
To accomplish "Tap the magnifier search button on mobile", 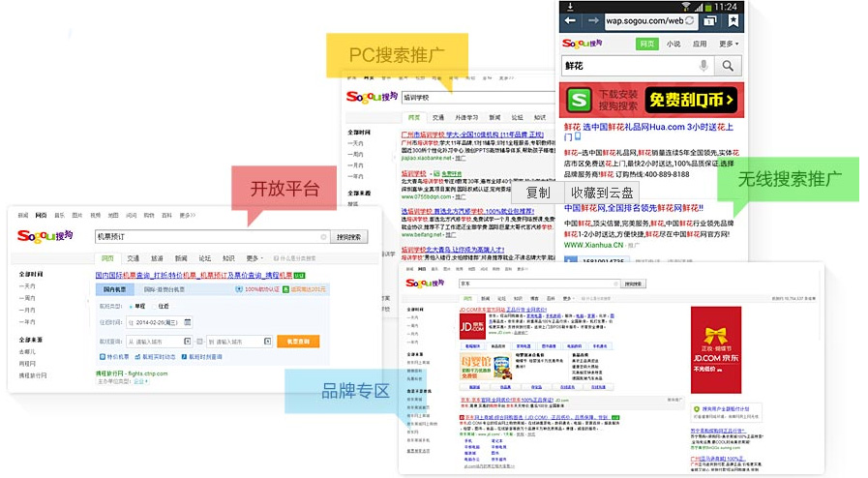I will point(728,66).
